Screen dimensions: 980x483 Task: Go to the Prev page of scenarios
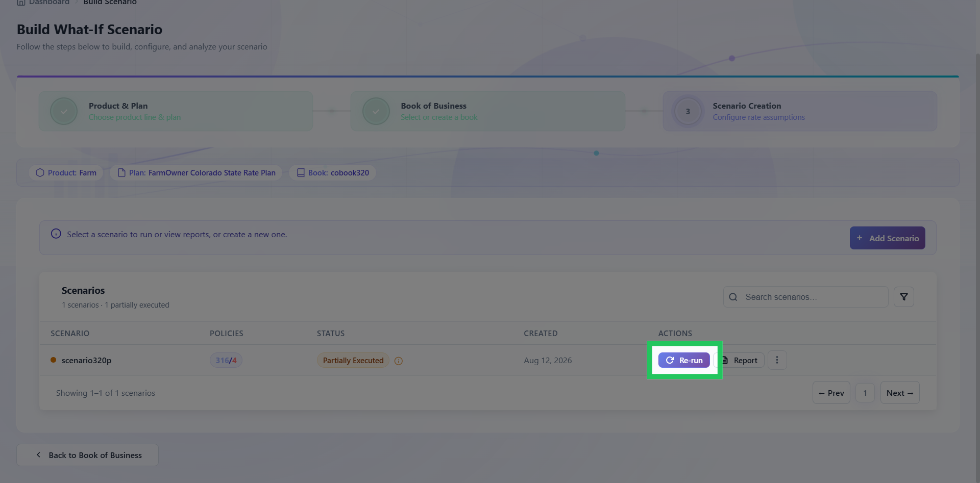coord(831,393)
